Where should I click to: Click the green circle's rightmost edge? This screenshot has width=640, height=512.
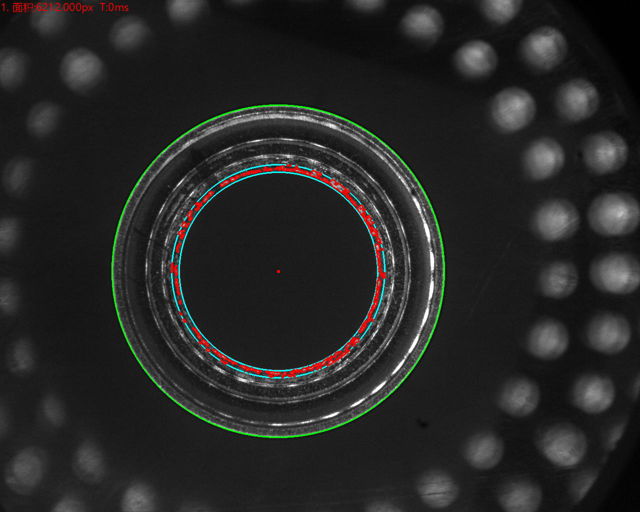(x=446, y=271)
